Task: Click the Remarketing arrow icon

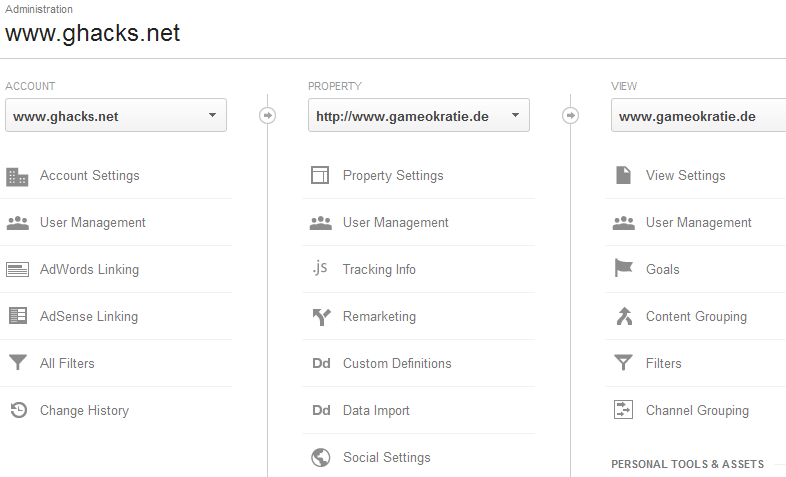Action: (x=320, y=317)
